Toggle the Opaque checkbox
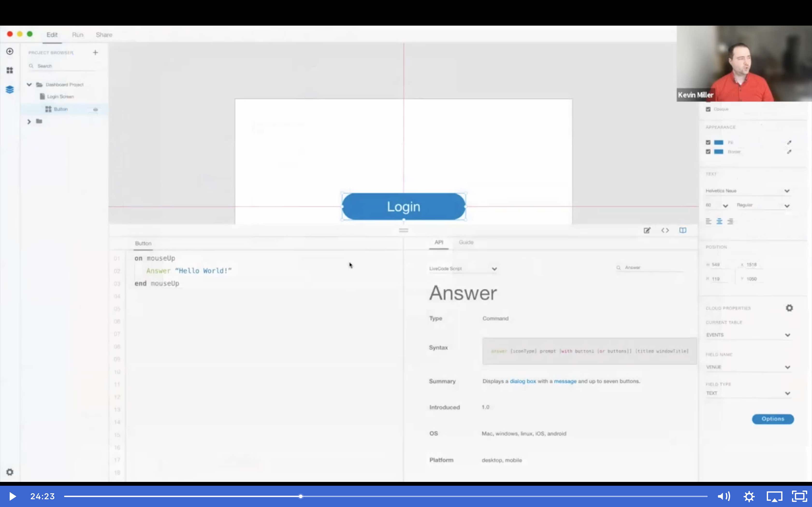This screenshot has height=507, width=812. pyautogui.click(x=708, y=109)
